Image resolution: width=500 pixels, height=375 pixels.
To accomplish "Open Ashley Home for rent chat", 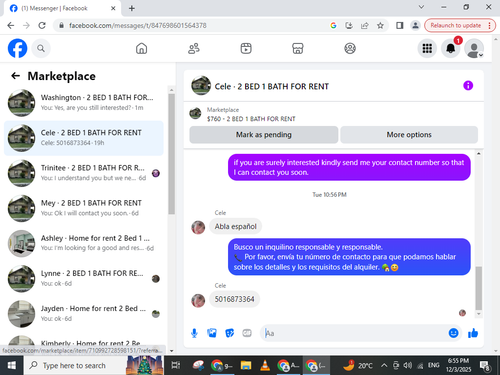I will (x=84, y=243).
